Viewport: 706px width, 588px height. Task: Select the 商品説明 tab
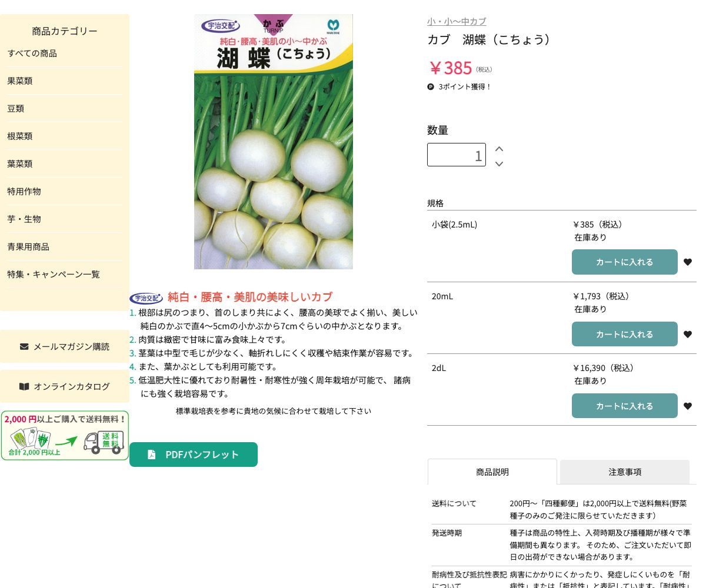click(492, 472)
